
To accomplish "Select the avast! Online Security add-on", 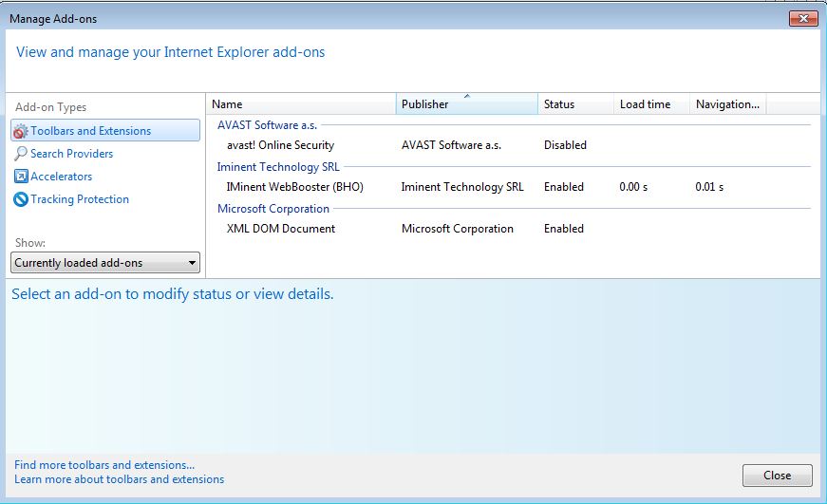I will pyautogui.click(x=281, y=145).
